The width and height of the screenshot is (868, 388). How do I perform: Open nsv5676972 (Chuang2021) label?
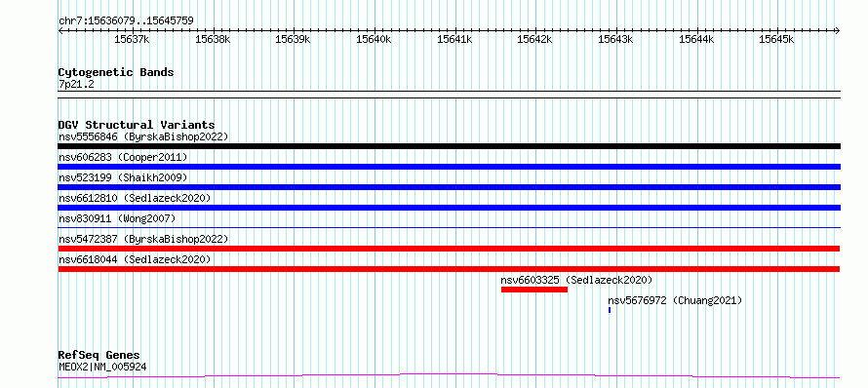point(675,300)
